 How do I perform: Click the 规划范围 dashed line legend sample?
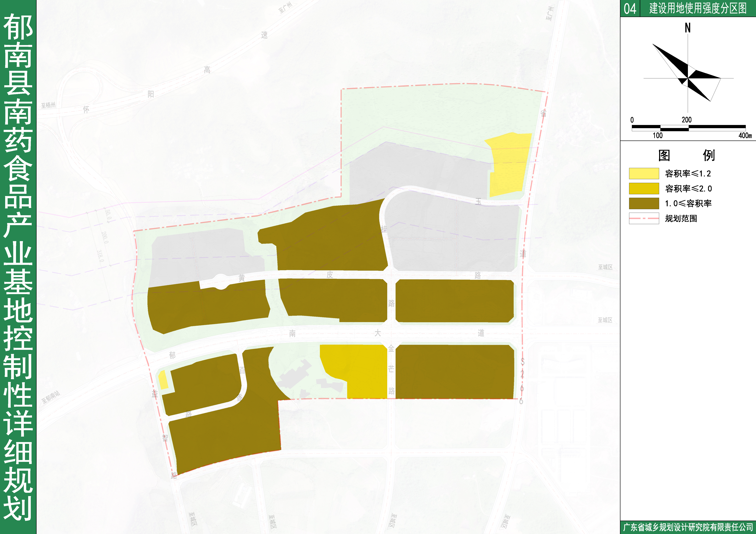pyautogui.click(x=644, y=218)
